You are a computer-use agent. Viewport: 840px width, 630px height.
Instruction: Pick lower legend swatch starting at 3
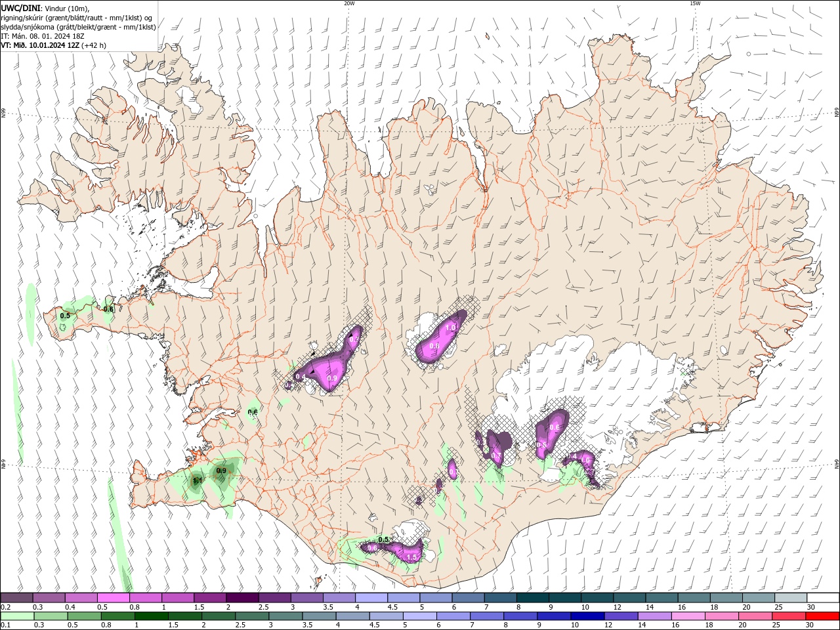286,616
